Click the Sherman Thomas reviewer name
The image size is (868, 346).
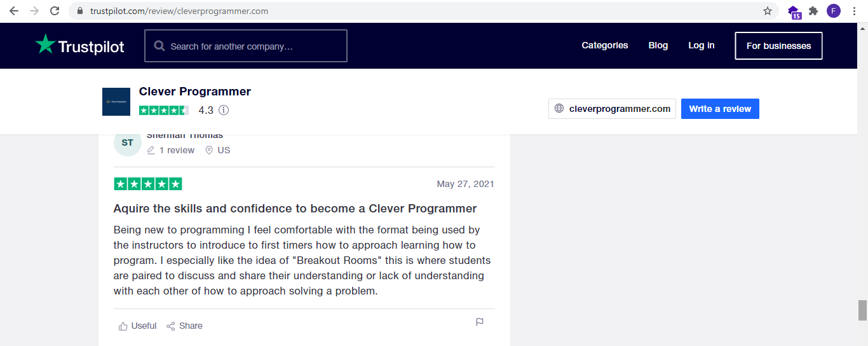click(185, 135)
